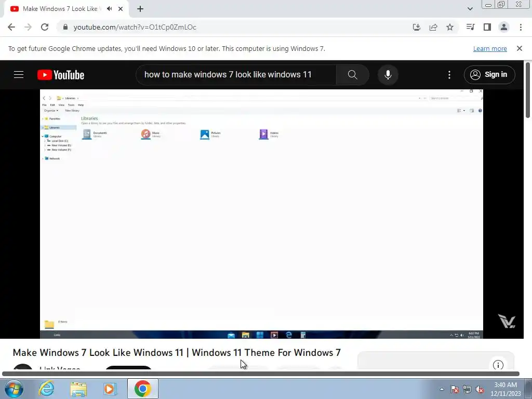
Task: Open Windows Media Player from the taskbar
Action: coord(110,389)
